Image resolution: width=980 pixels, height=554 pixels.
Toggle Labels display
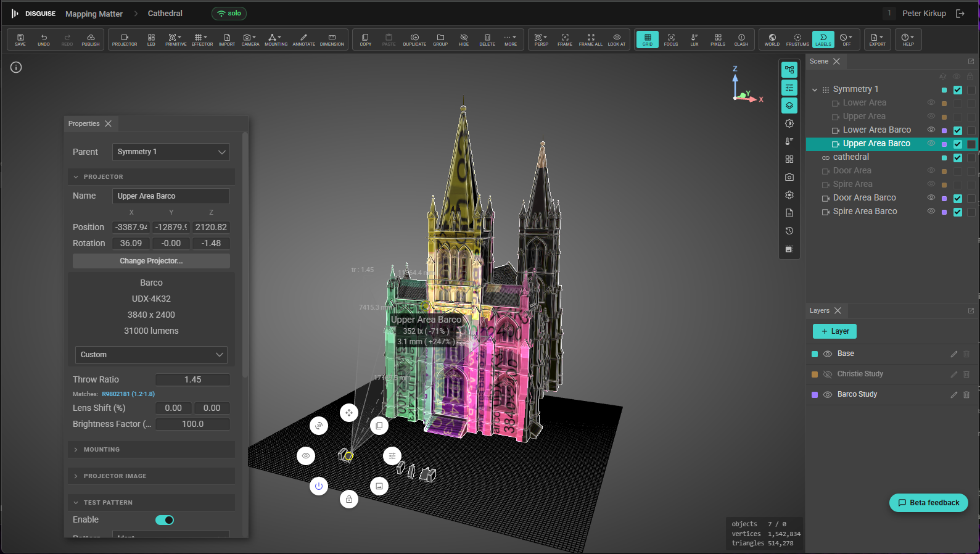(823, 39)
